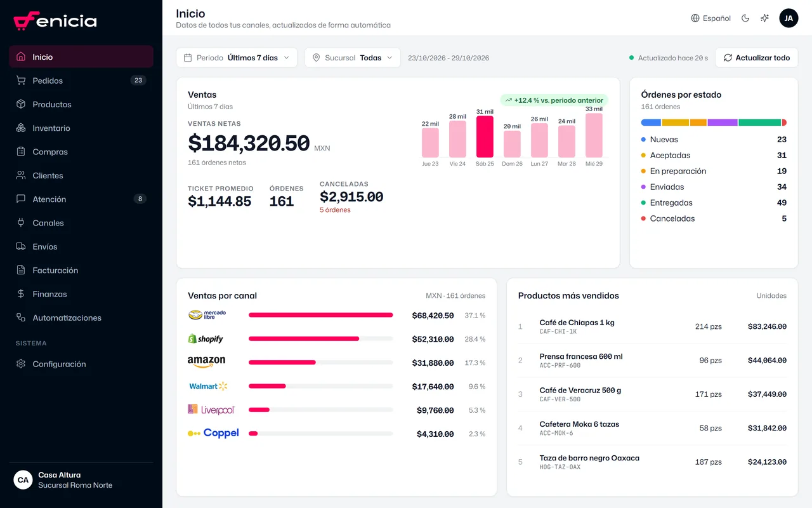Open Café de Veracruz 500 g product

(652, 394)
